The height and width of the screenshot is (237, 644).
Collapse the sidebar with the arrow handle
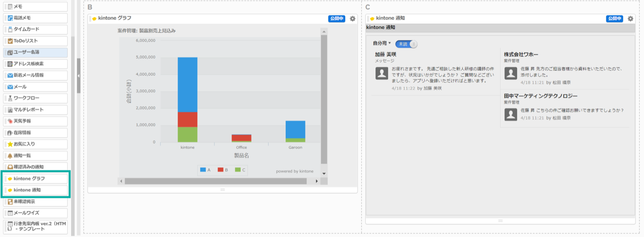pyautogui.click(x=78, y=76)
